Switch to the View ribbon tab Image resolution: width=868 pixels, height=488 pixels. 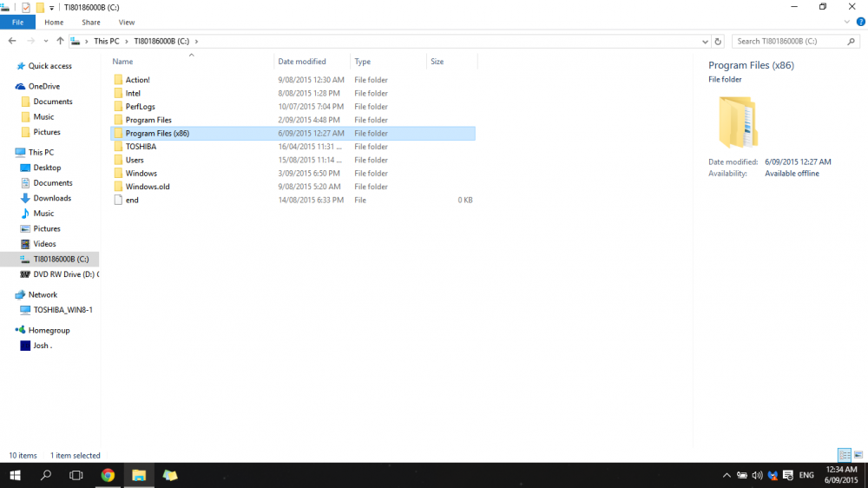126,23
